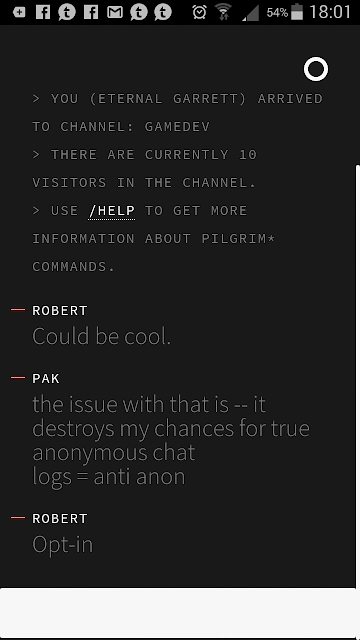Open the /HELP command link
Viewport: 360px width, 640px height.
click(x=111, y=211)
